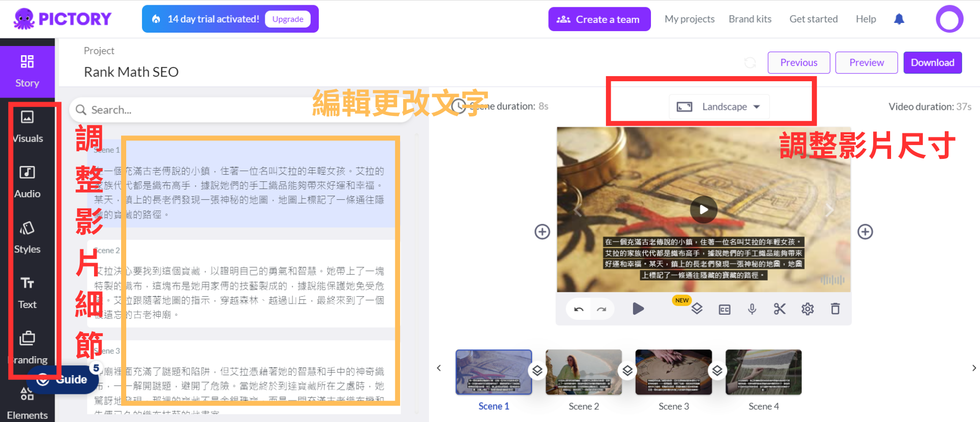
Task: Open the Visuals sidebar panel
Action: click(28, 126)
